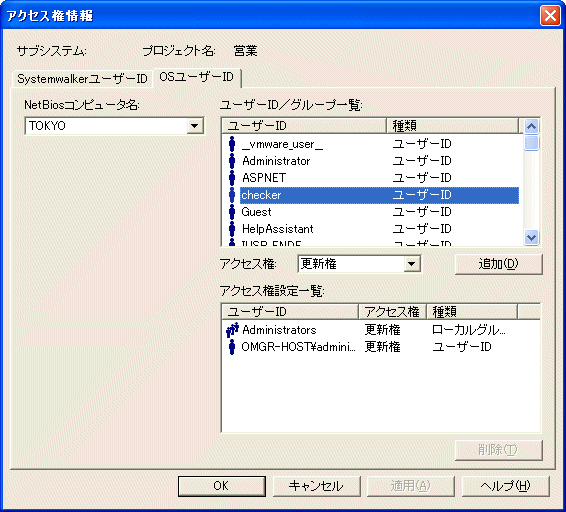
Task: Open the NetBiosコンピュータ名 dropdown arrow
Action: point(195,126)
